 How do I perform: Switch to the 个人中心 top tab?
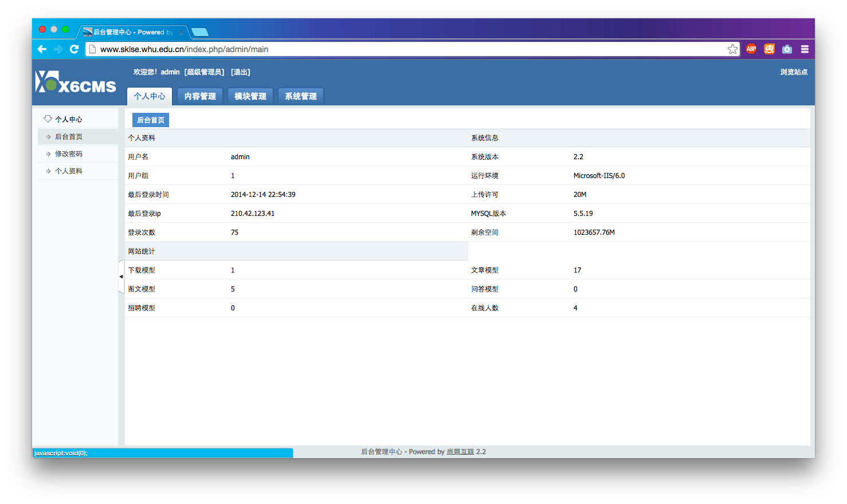coord(150,96)
